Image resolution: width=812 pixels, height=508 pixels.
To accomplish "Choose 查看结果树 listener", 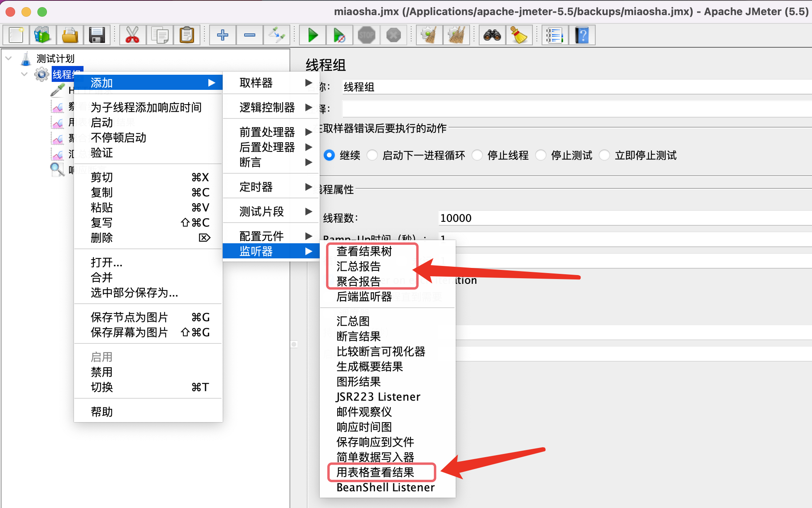I will 364,251.
